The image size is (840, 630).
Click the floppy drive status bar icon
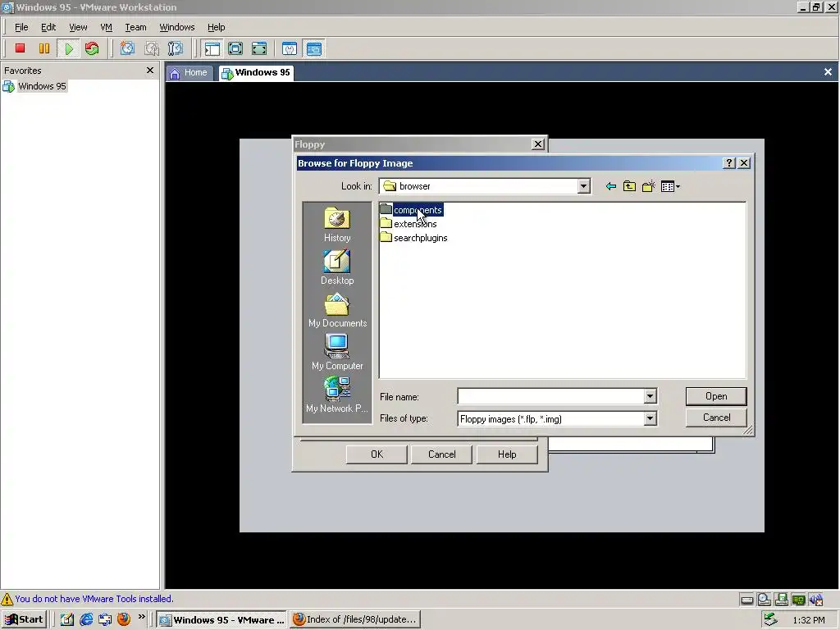point(782,600)
